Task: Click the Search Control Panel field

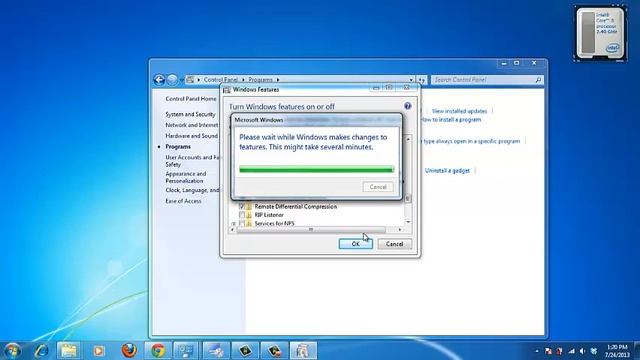Action: [487, 80]
